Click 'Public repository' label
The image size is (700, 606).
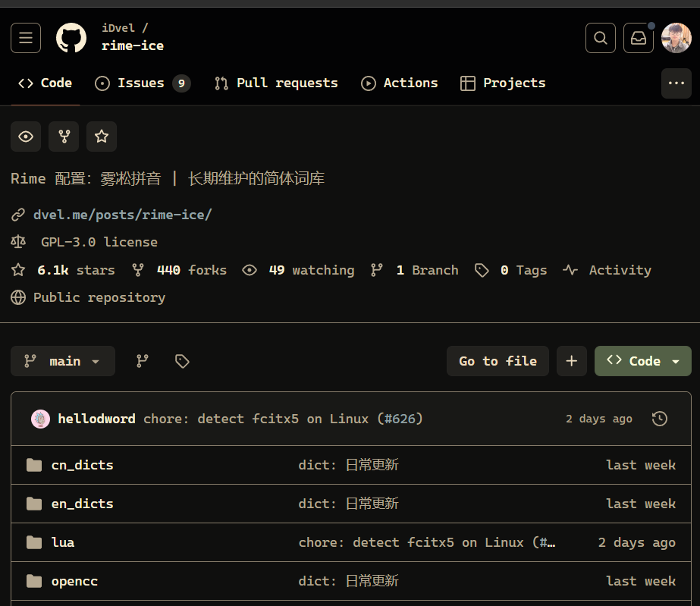[x=99, y=297]
